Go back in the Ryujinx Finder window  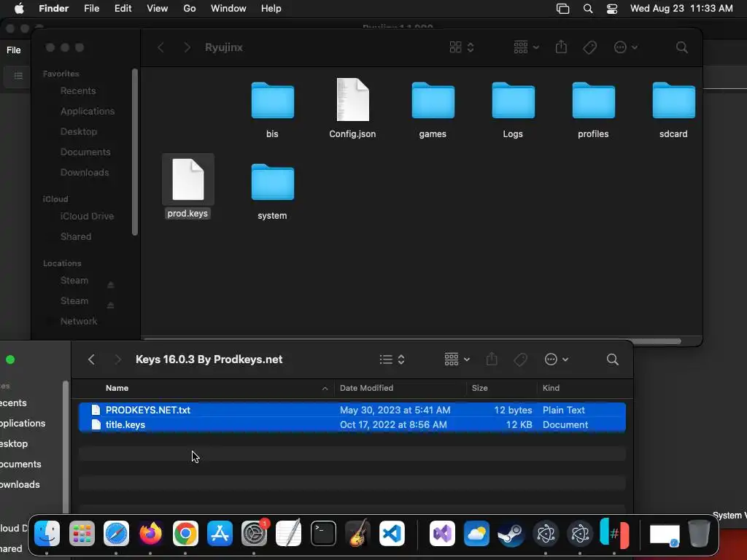click(161, 47)
